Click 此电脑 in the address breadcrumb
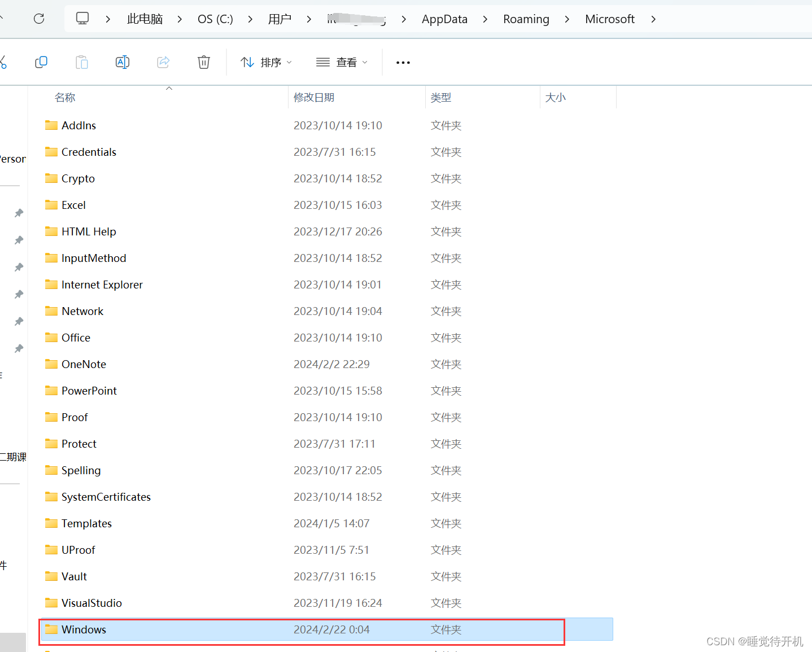This screenshot has width=812, height=652. tap(145, 19)
